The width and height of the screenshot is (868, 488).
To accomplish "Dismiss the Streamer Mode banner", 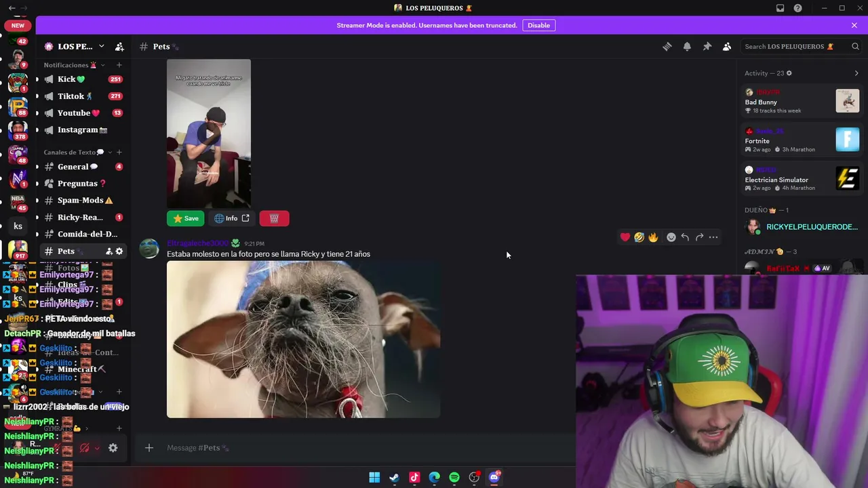I will pyautogui.click(x=854, y=25).
